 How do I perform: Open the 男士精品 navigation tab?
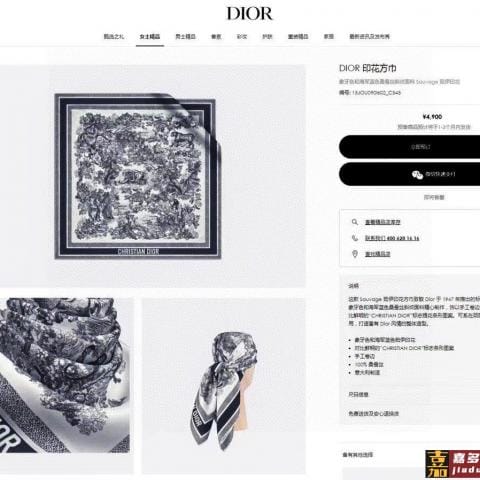point(185,37)
